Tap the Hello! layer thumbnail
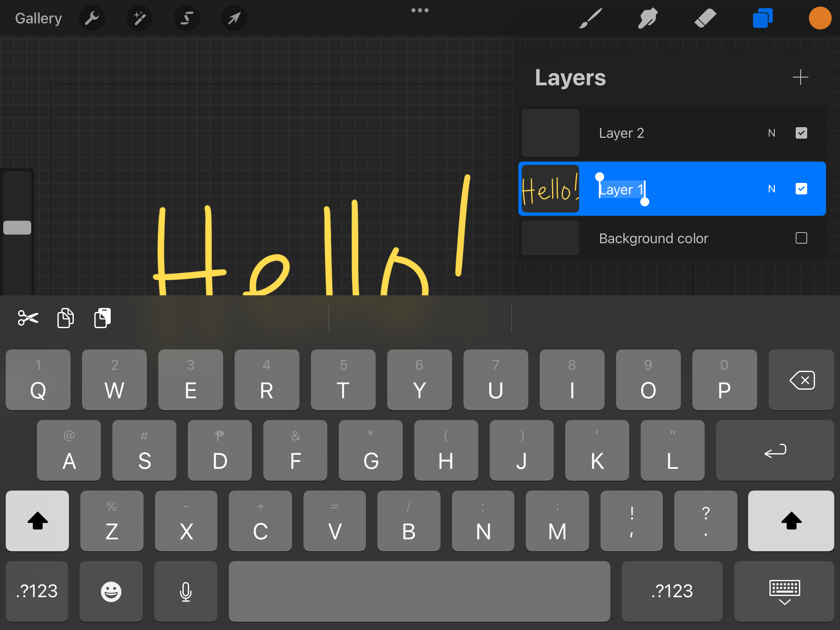Viewport: 840px width, 630px height. [x=550, y=189]
